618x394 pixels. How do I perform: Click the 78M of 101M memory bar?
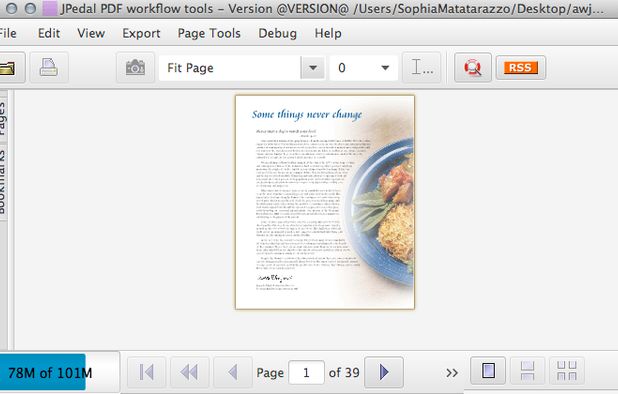point(59,372)
